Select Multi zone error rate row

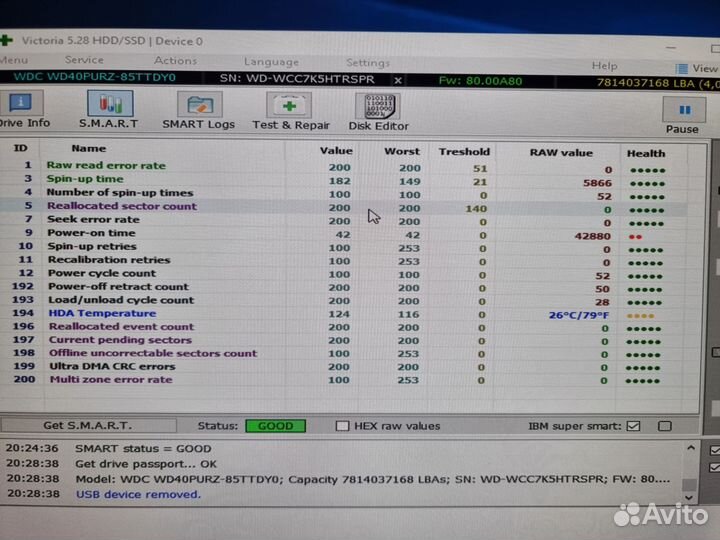[x=343, y=380]
